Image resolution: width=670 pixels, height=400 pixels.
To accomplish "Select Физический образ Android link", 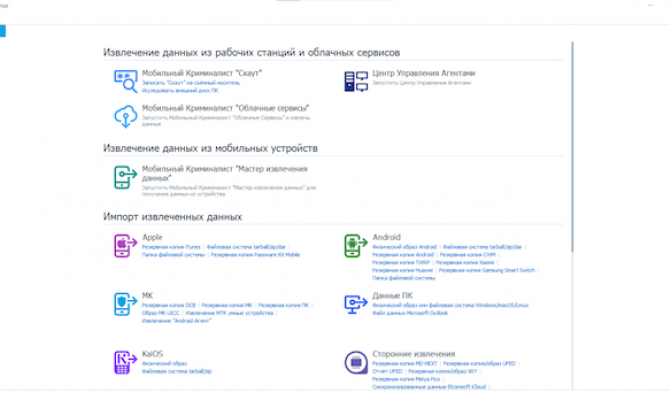I will click(404, 247).
